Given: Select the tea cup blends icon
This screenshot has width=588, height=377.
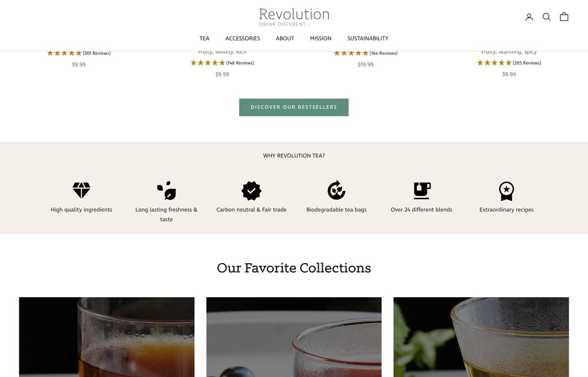Looking at the screenshot, I should (422, 190).
